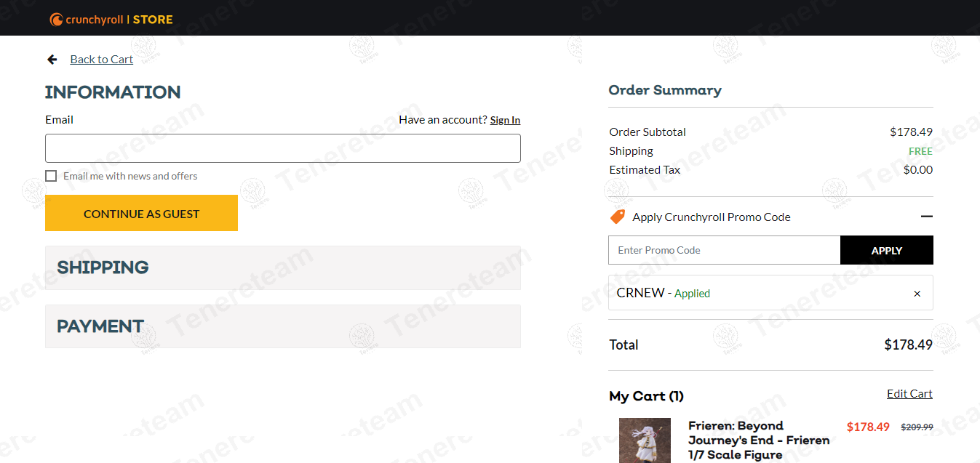Focus the Email input field
The width and height of the screenshot is (980, 463).
282,148
